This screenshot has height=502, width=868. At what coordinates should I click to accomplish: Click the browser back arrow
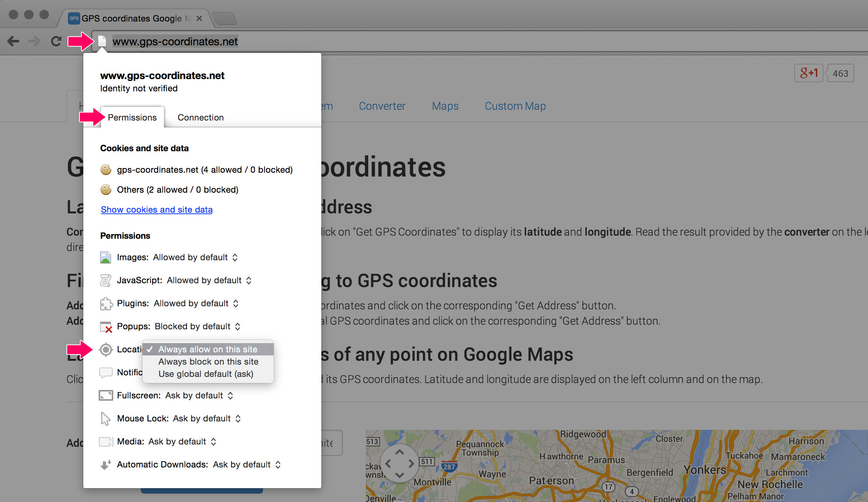tap(13, 41)
